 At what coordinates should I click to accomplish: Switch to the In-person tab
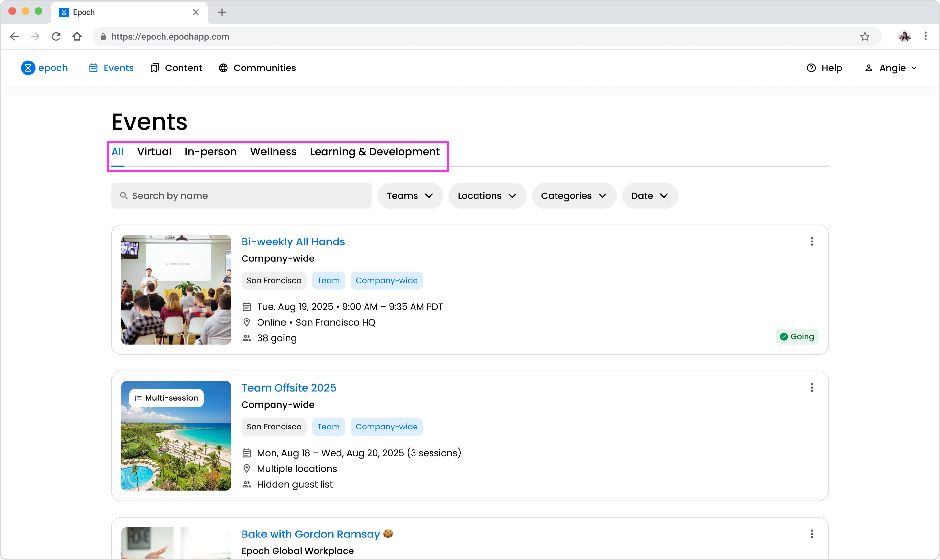pos(211,152)
